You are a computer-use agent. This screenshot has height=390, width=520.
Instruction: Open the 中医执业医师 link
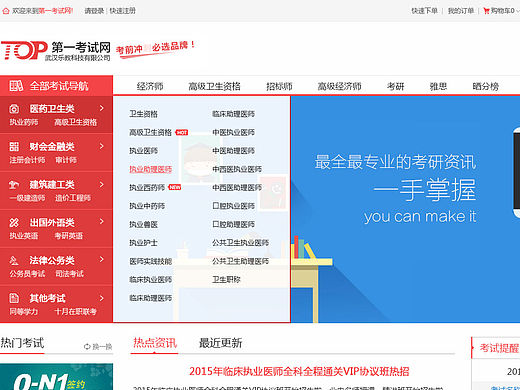(233, 133)
